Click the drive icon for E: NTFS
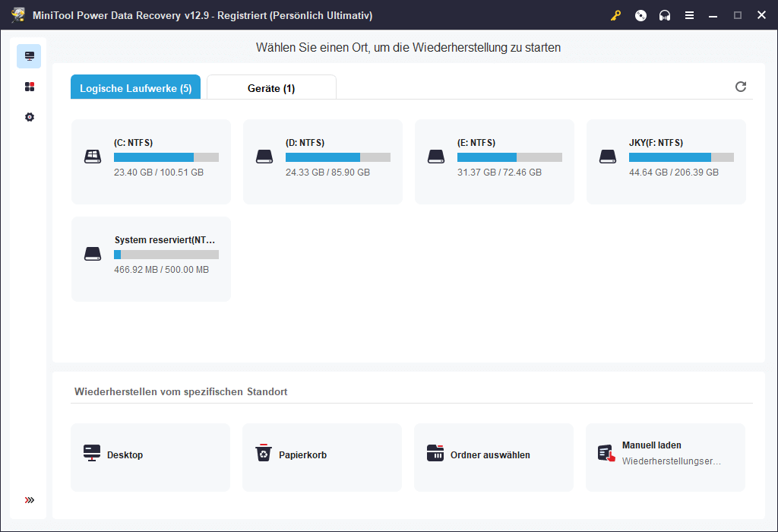Image resolution: width=778 pixels, height=532 pixels. coord(436,157)
